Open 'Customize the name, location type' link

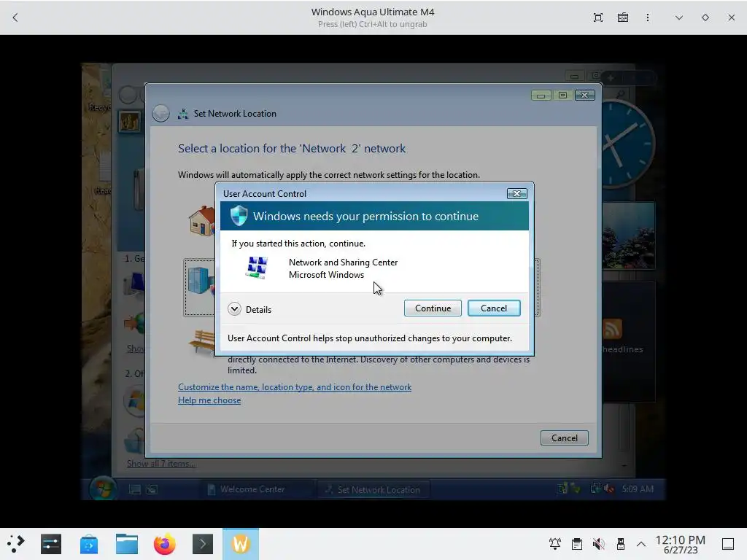tap(295, 387)
